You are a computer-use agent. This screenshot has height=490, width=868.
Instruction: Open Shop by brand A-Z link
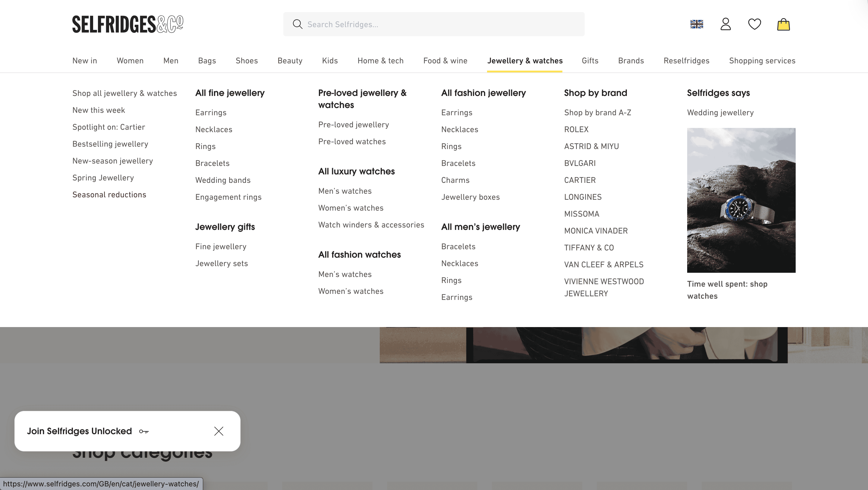[597, 113]
